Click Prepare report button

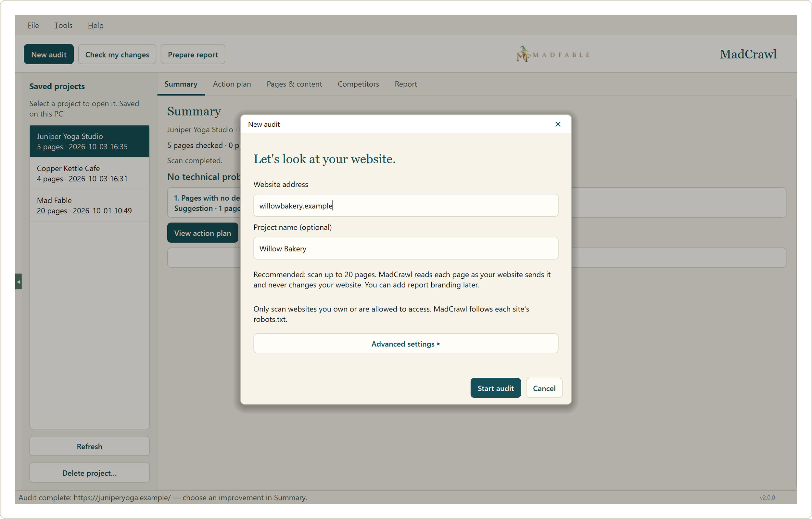pos(193,54)
